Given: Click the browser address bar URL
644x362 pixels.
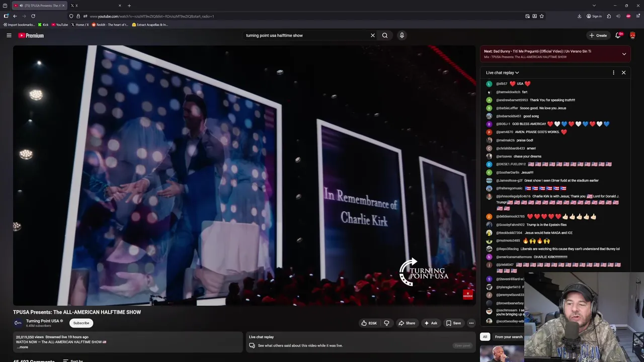Looking at the screenshot, I should click(151, 16).
